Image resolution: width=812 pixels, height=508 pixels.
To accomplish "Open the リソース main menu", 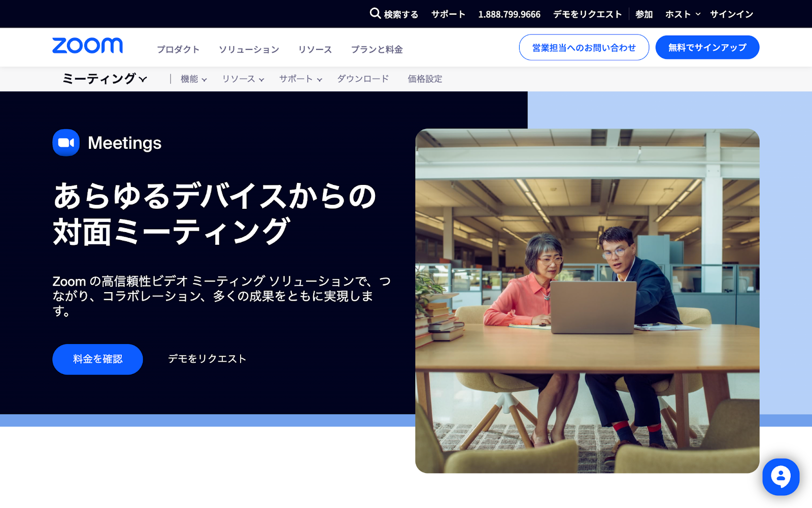I will [315, 49].
